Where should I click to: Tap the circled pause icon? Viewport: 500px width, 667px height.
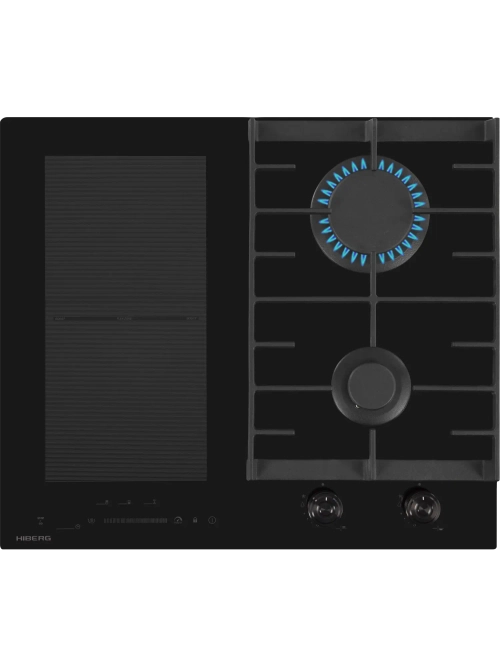coord(91,520)
